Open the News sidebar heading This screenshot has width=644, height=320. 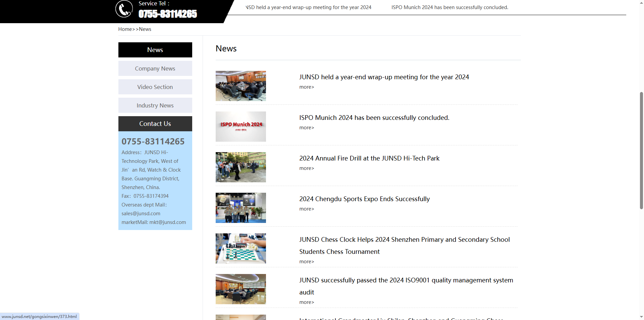tap(155, 50)
